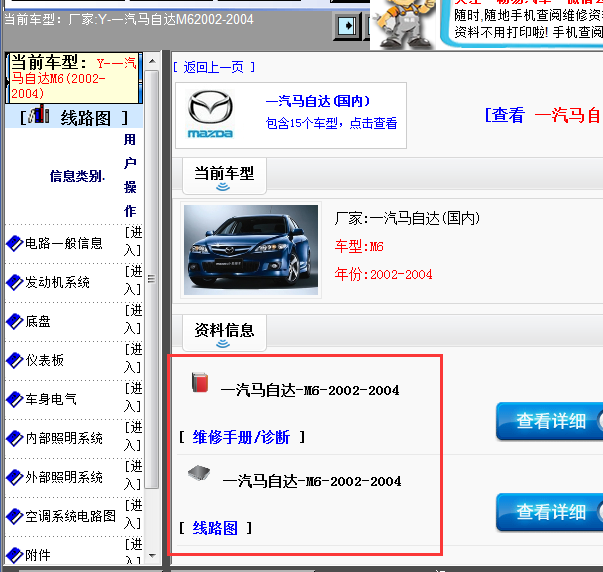Screen dimensions: 603x572
Task: Click the Mazda logo image
Action: point(210,114)
